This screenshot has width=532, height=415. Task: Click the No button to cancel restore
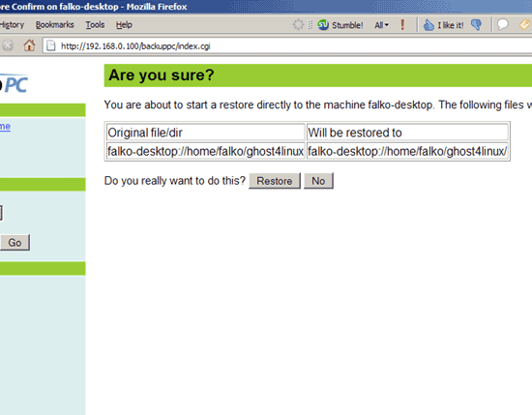coord(318,181)
